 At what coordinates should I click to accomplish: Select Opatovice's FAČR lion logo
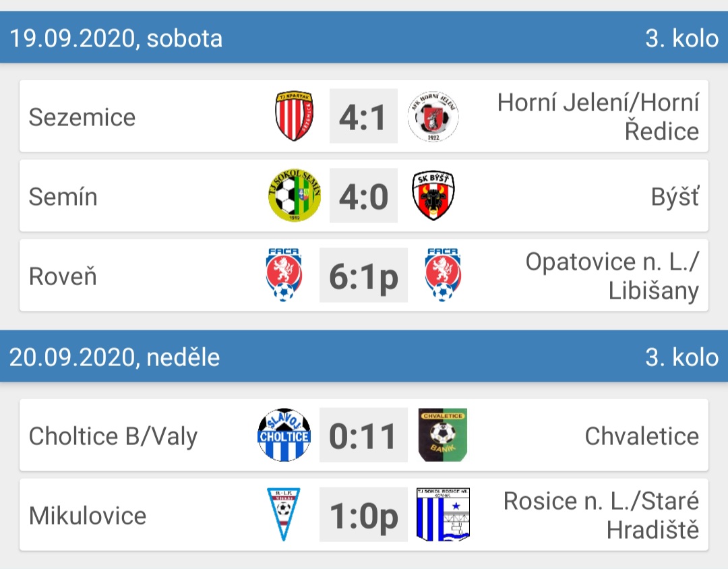pos(443,275)
